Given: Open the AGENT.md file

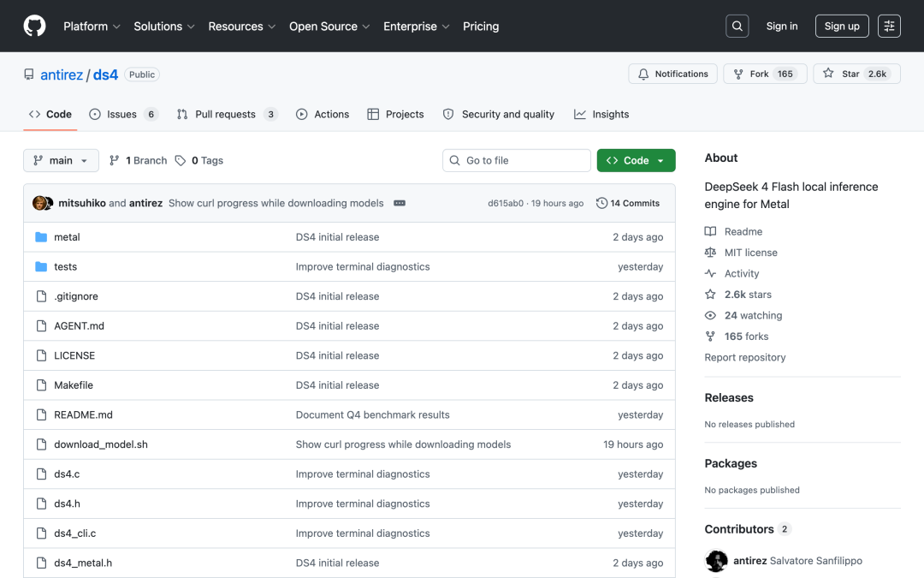Looking at the screenshot, I should tap(79, 325).
